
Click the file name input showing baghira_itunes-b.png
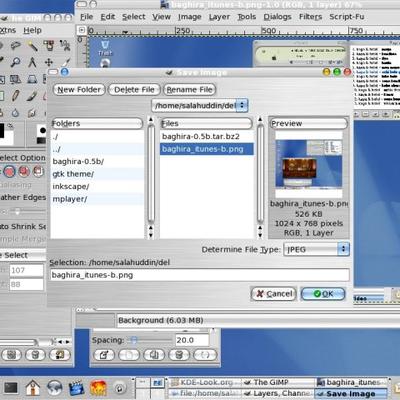pyautogui.click(x=200, y=275)
